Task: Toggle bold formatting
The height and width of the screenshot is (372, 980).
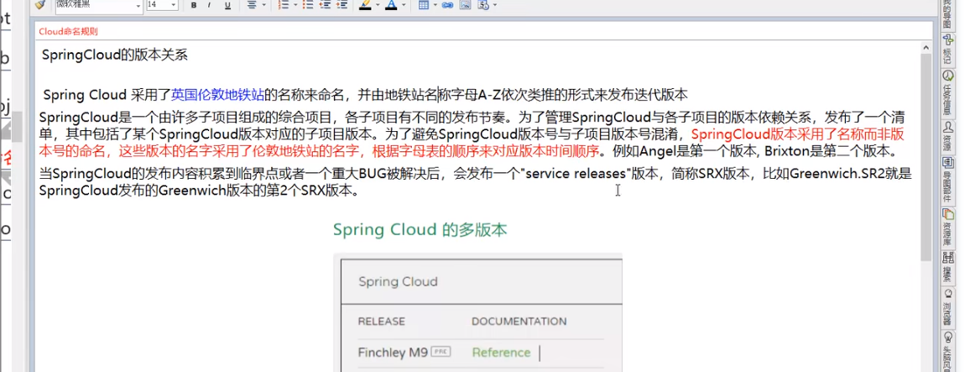Action: pos(194,6)
